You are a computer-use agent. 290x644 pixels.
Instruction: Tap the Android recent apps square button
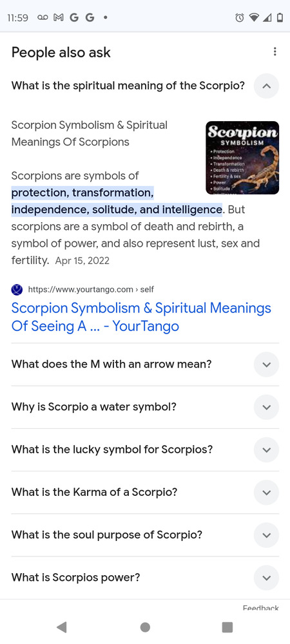click(227, 627)
